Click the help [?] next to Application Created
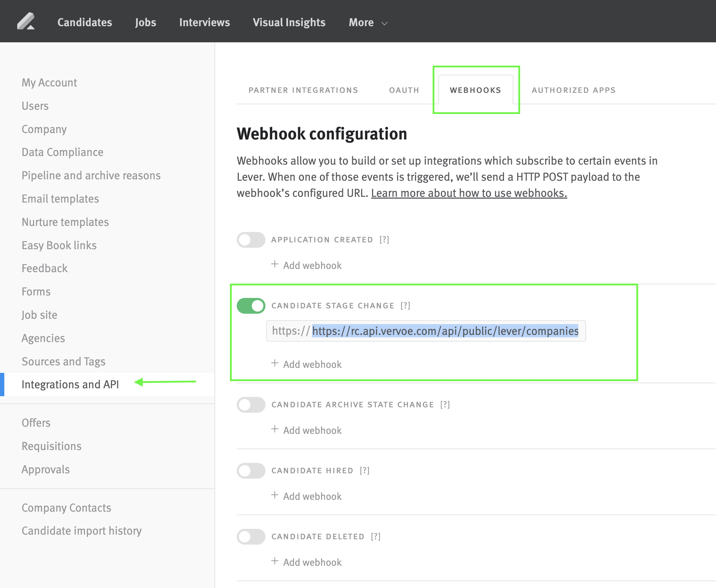716x588 pixels. pyautogui.click(x=384, y=240)
